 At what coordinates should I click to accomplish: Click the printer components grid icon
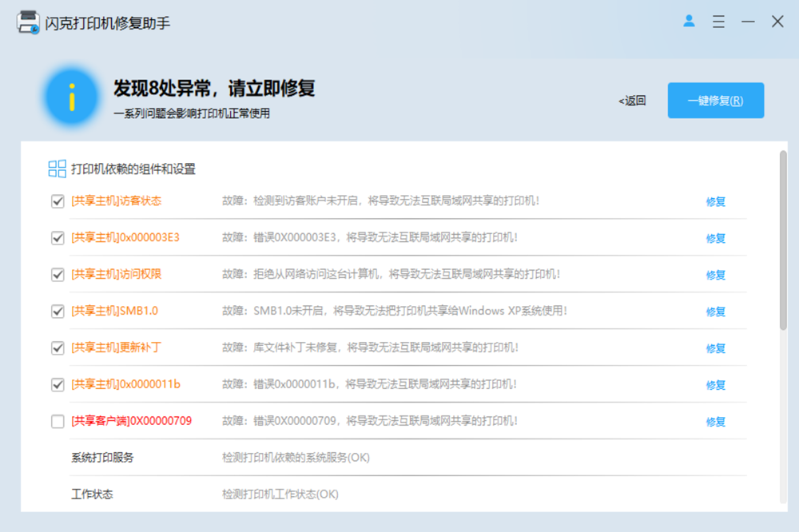click(x=58, y=169)
